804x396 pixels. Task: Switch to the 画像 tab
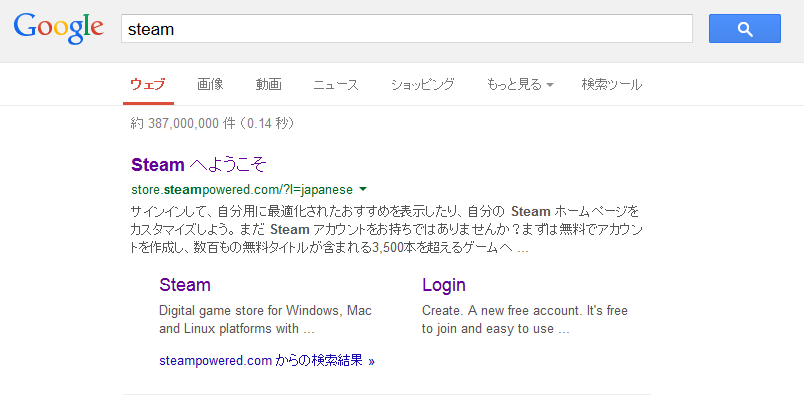[210, 85]
